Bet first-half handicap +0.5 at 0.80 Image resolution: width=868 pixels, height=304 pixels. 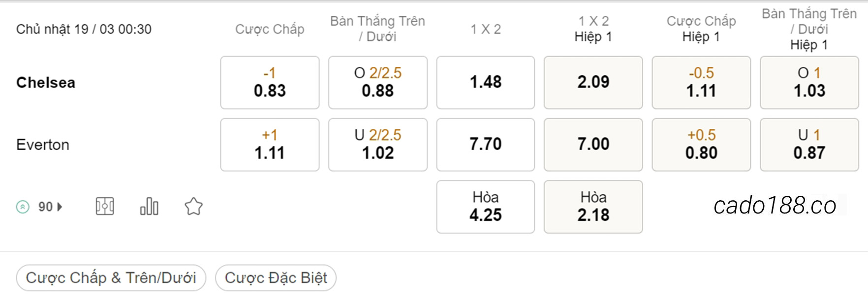701,145
